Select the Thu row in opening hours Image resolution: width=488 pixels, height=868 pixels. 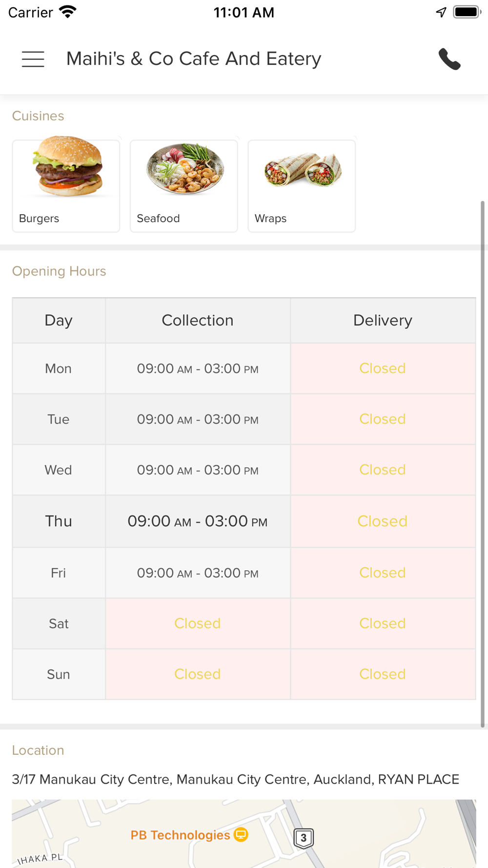click(x=59, y=521)
